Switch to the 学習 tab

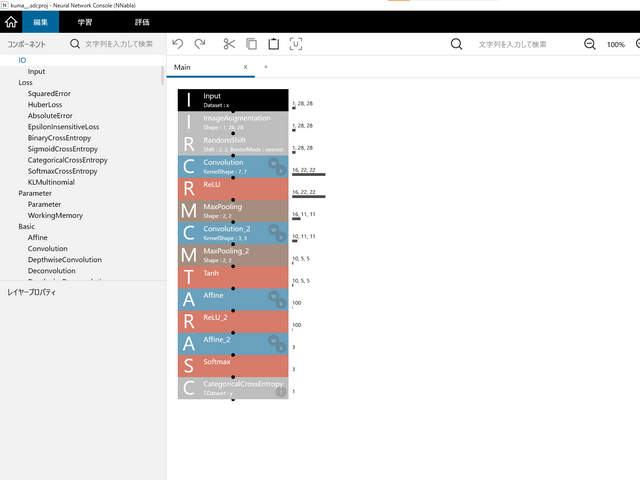86,21
